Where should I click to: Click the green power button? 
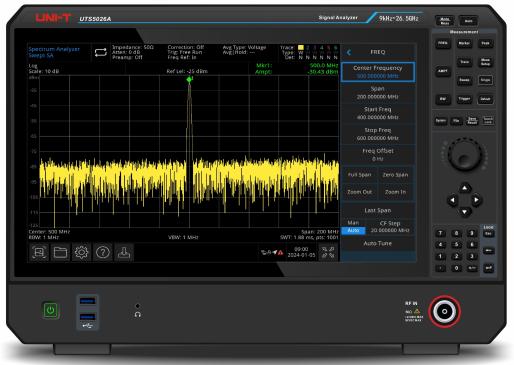pos(50,310)
